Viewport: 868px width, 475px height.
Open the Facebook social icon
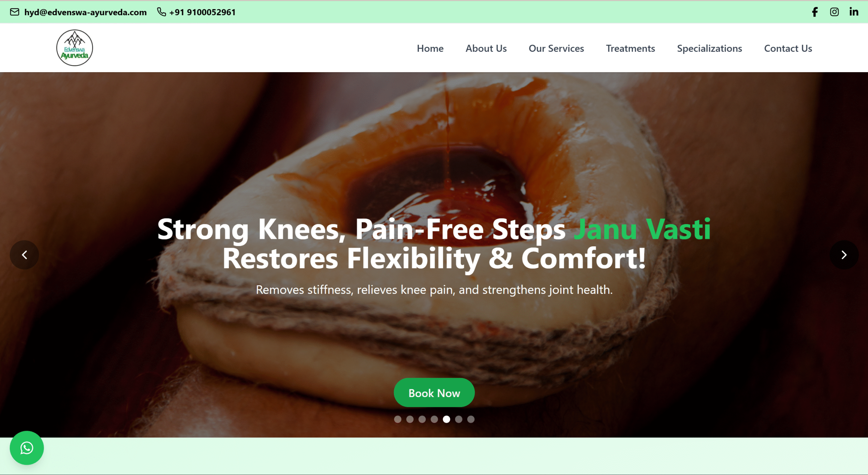(815, 12)
